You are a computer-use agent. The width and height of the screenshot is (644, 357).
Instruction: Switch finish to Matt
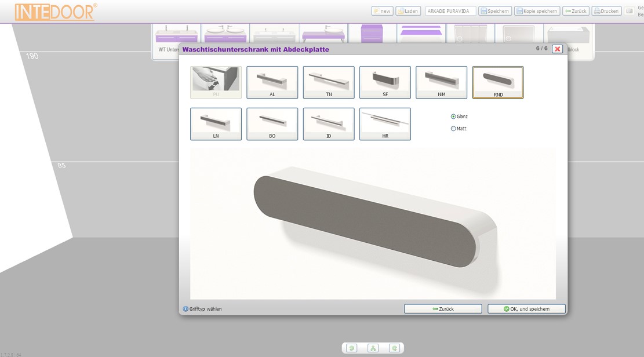pyautogui.click(x=453, y=129)
